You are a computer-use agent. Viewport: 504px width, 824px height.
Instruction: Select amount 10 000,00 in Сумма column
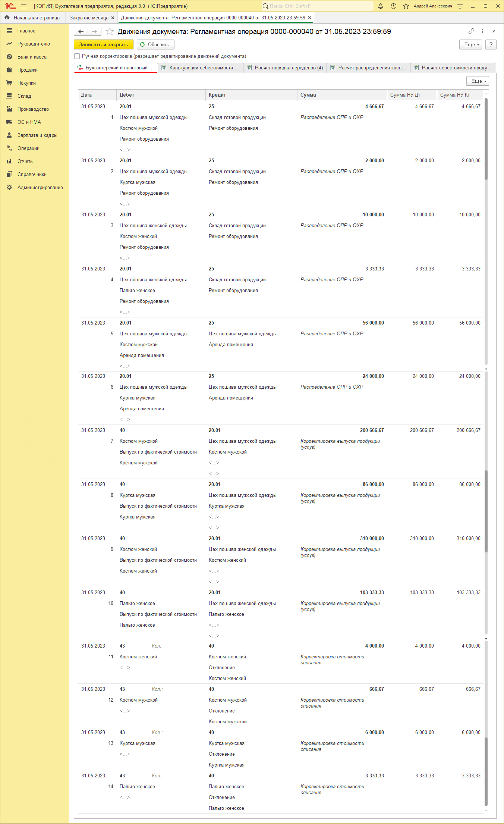(373, 215)
